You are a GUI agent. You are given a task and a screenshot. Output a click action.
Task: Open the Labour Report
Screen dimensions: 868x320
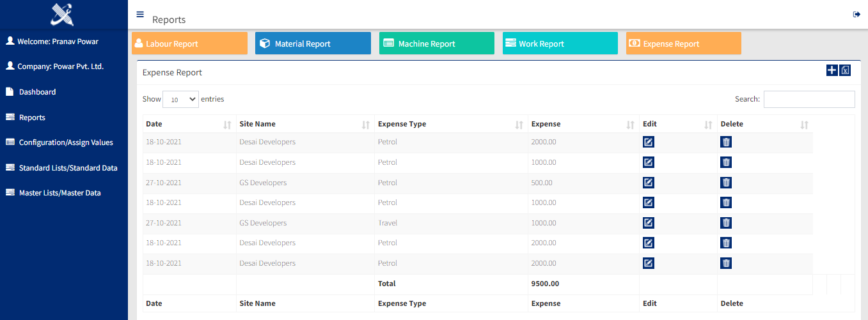(189, 43)
